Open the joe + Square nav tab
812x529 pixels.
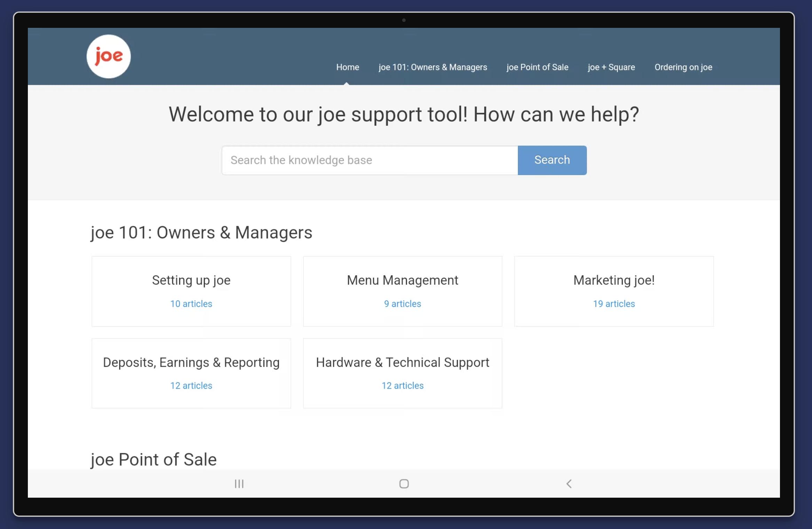611,67
